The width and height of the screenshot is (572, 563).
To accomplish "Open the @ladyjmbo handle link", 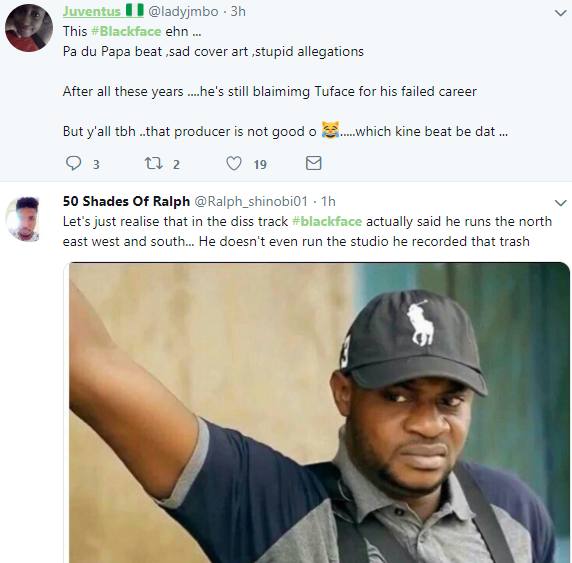I will click(183, 12).
